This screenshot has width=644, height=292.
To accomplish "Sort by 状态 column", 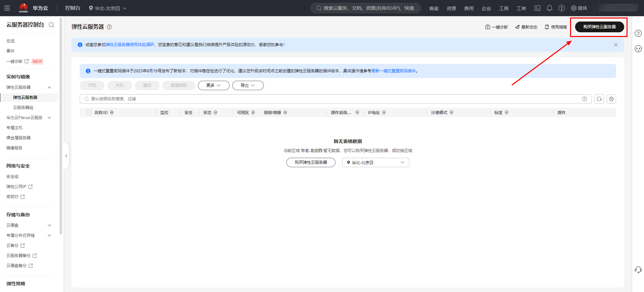I will click(215, 112).
